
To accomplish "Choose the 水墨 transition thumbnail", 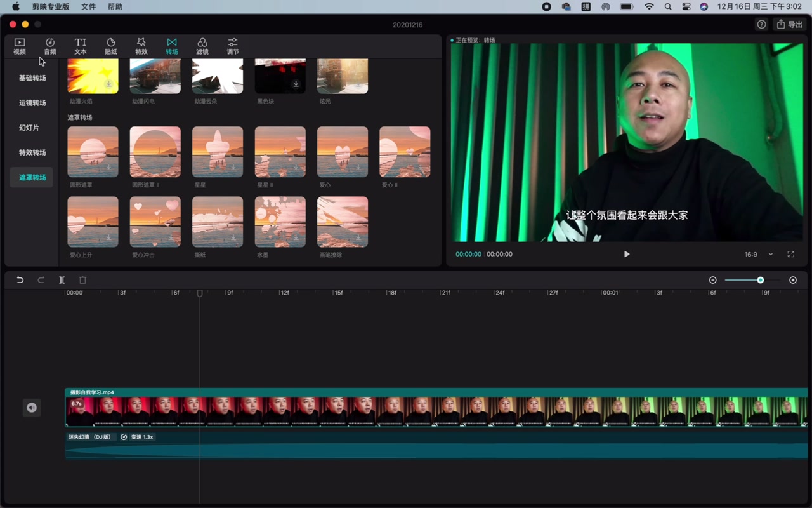I will [x=280, y=222].
